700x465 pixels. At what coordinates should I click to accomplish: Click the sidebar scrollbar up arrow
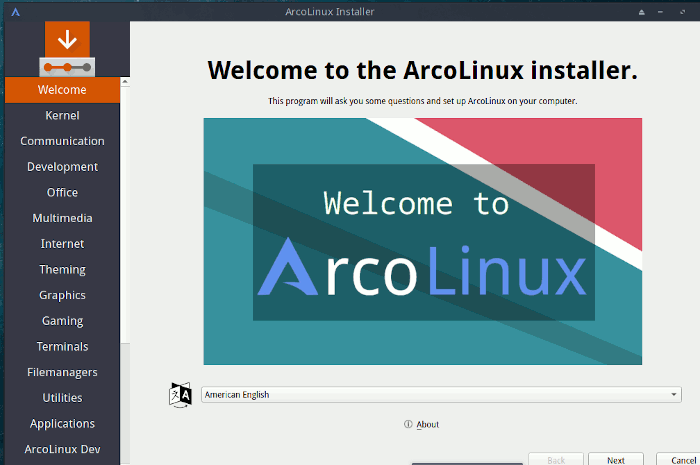(125, 82)
